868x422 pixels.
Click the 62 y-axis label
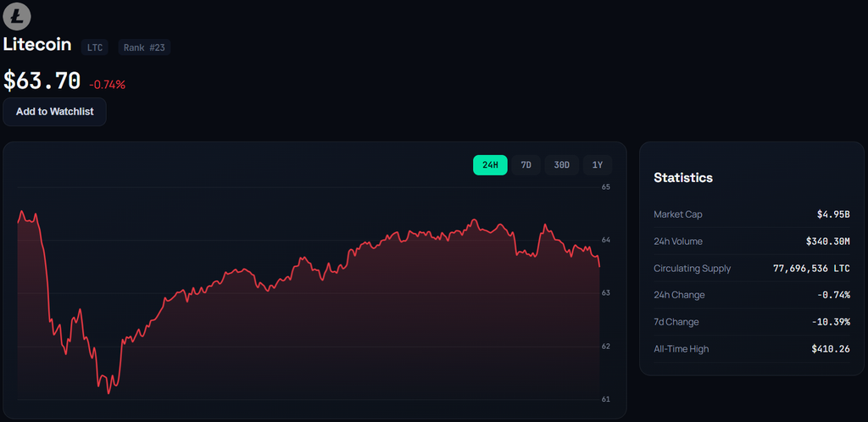605,347
